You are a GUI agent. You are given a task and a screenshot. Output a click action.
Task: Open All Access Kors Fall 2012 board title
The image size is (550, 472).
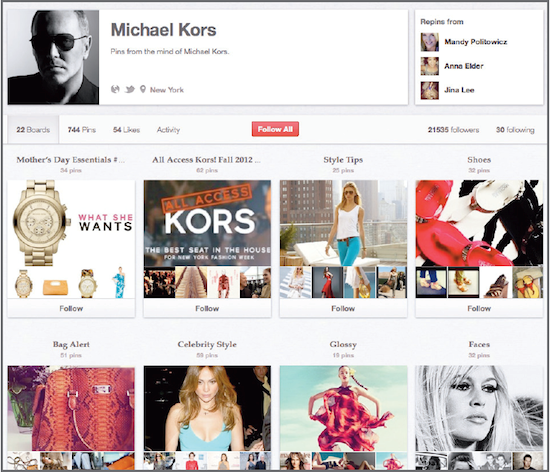click(206, 160)
